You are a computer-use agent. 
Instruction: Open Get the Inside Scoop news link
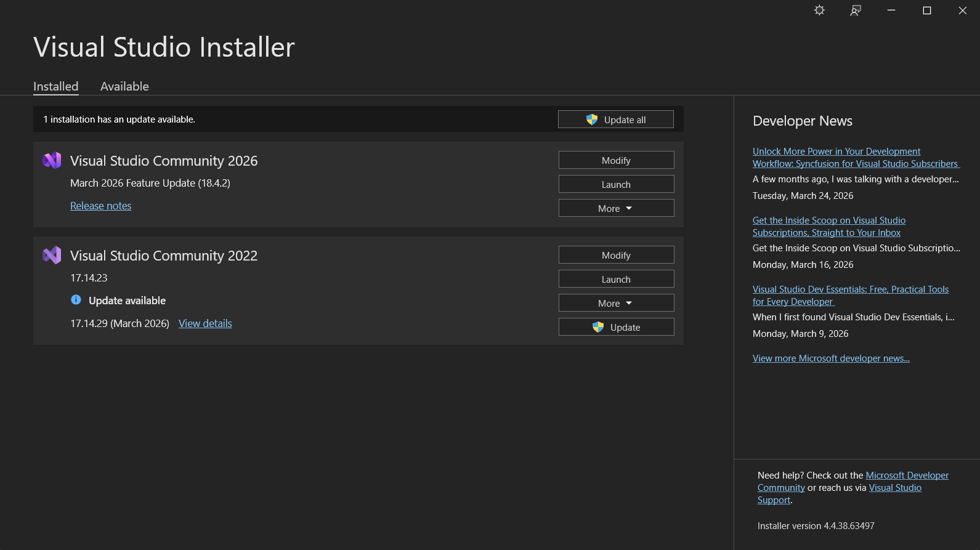tap(828, 227)
